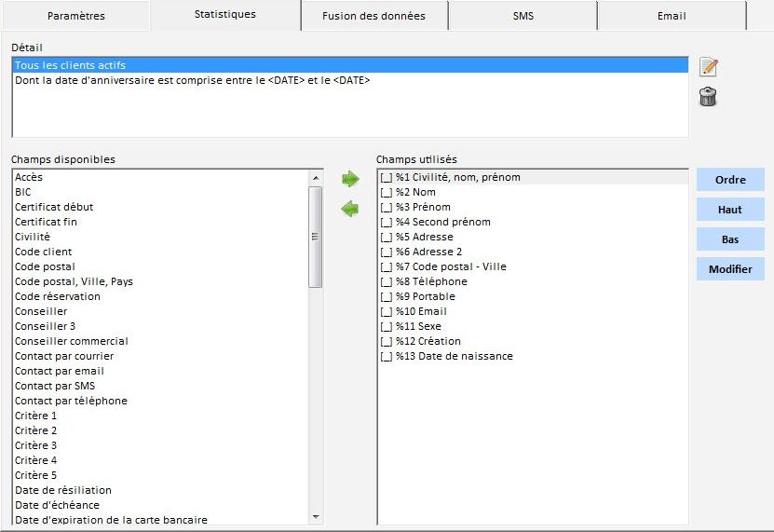Screen dimensions: 774x532
Task: Click the edit pencil icon beside Détail
Action: click(x=709, y=67)
